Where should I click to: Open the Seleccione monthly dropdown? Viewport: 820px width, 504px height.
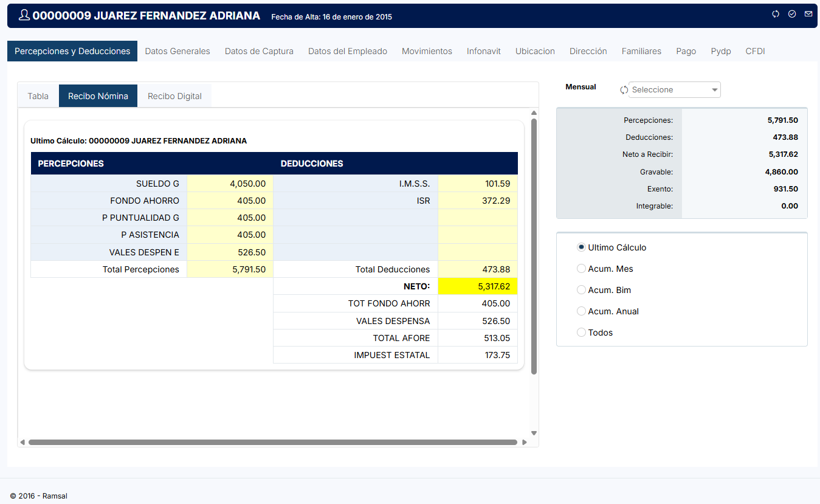pos(674,90)
